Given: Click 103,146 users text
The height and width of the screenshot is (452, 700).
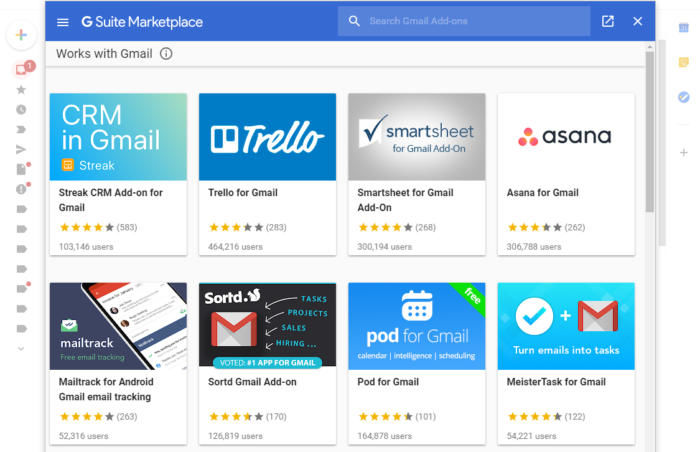Looking at the screenshot, I should click(x=86, y=247).
